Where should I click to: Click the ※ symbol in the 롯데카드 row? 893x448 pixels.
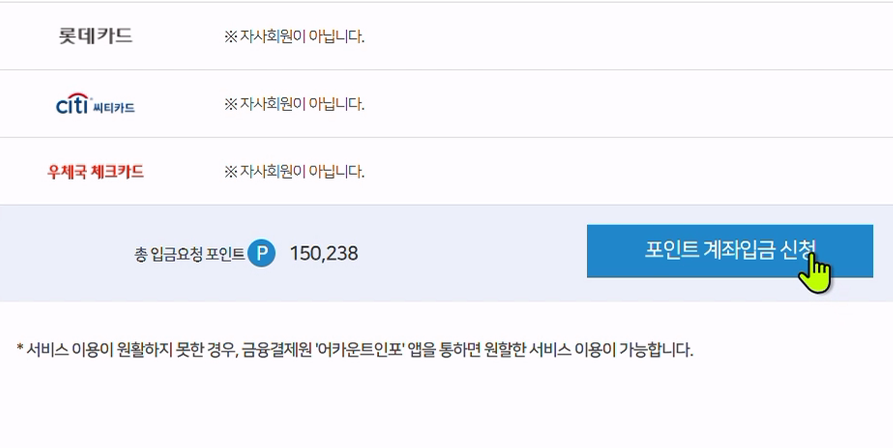pyautogui.click(x=230, y=37)
